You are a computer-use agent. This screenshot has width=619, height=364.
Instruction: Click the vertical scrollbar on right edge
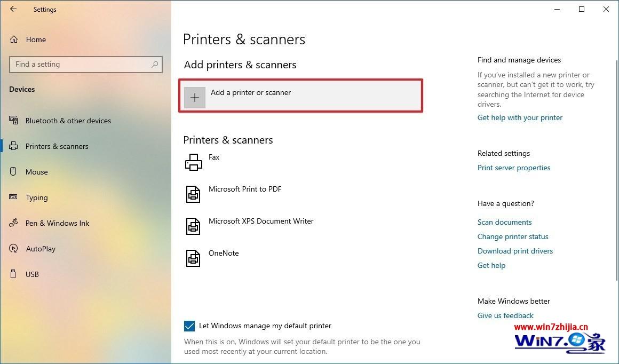(617, 170)
